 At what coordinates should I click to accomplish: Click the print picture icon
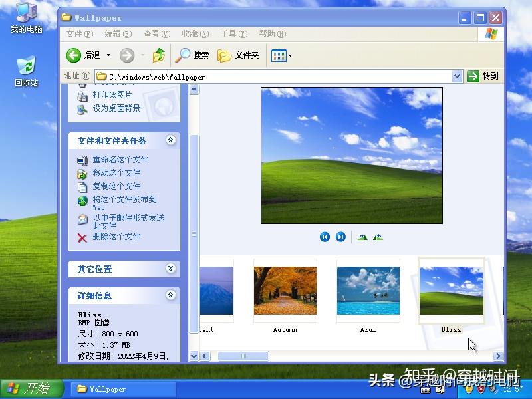coord(82,96)
